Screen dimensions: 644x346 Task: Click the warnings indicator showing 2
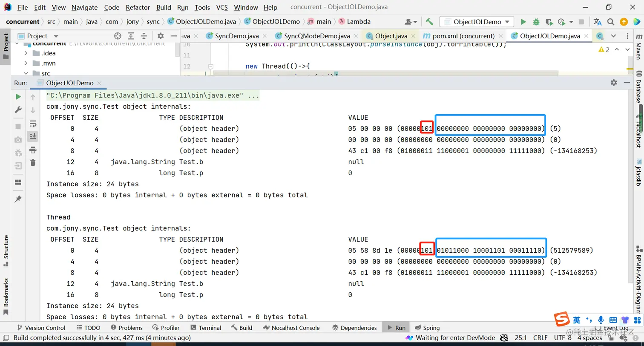tap(604, 49)
